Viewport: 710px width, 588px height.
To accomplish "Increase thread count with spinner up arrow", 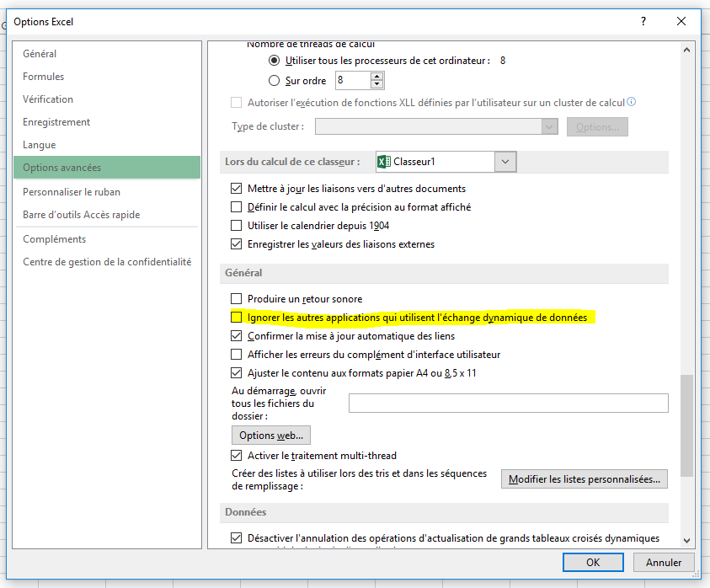I will (376, 77).
